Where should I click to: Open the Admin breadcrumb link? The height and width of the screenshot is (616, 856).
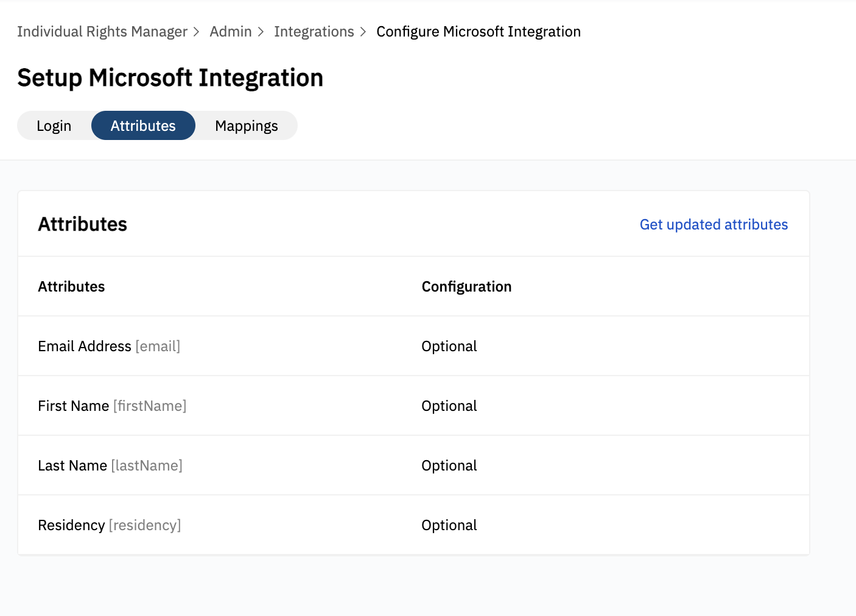pos(231,32)
